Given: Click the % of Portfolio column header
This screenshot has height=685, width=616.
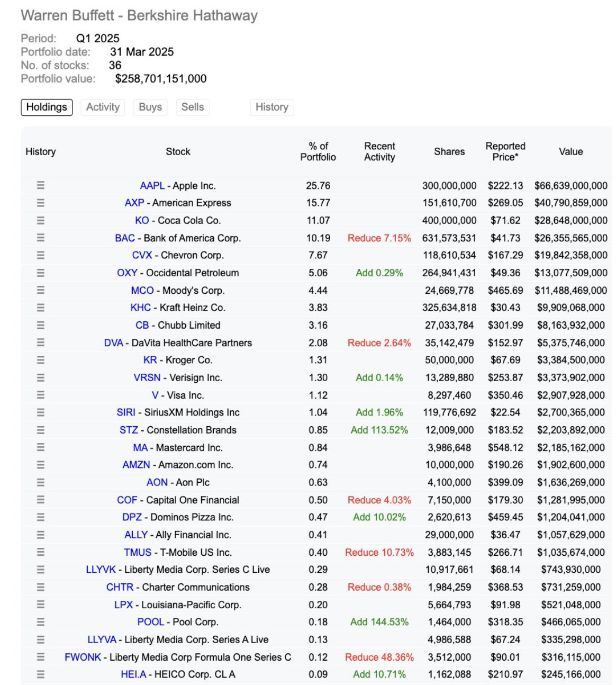Looking at the screenshot, I should [318, 151].
